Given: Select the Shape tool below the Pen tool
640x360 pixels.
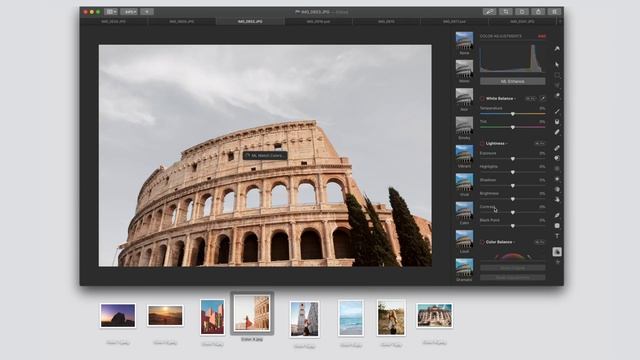Looking at the screenshot, I should click(x=557, y=226).
